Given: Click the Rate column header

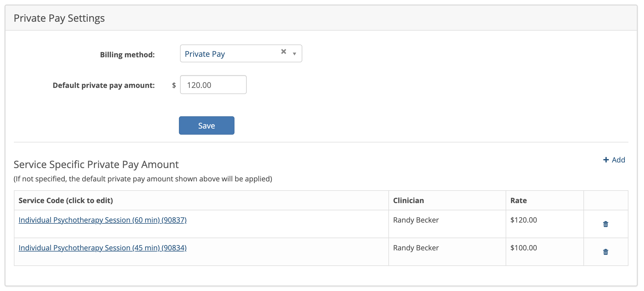Looking at the screenshot, I should pos(518,200).
